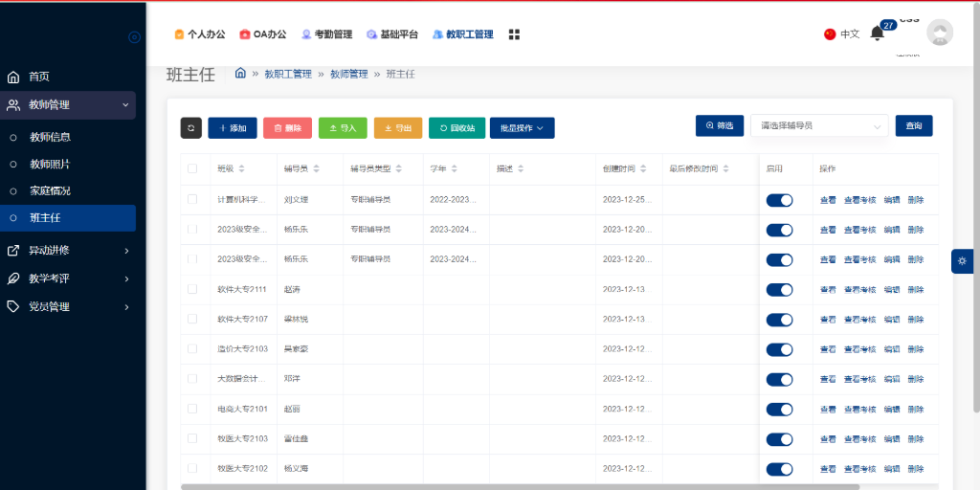Toggle the select-all checkbox in header
980x490 pixels.
[x=192, y=168]
